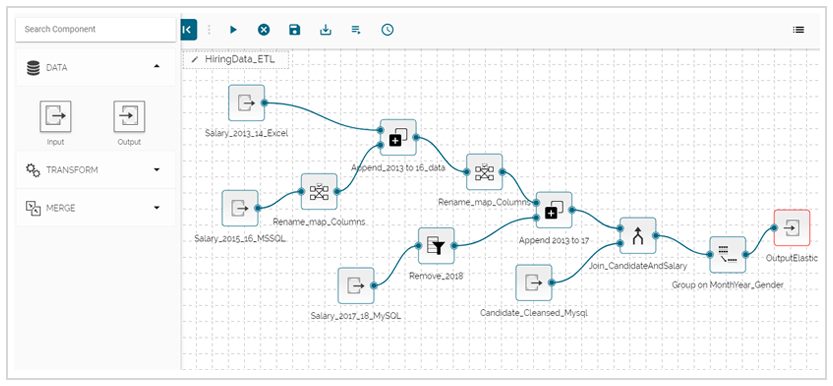Collapse the DATA section
The height and width of the screenshot is (386, 833).
click(x=156, y=67)
